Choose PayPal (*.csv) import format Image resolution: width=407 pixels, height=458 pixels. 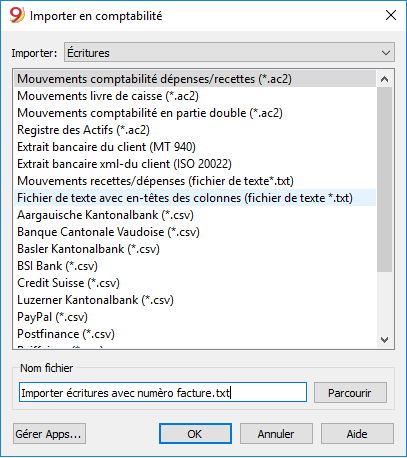(x=195, y=317)
